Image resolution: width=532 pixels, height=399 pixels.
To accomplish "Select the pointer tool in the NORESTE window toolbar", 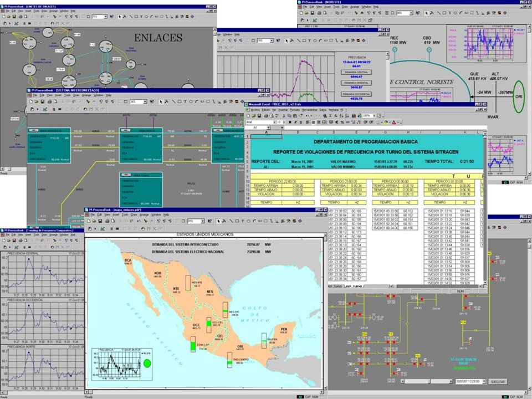I will 427,13.
